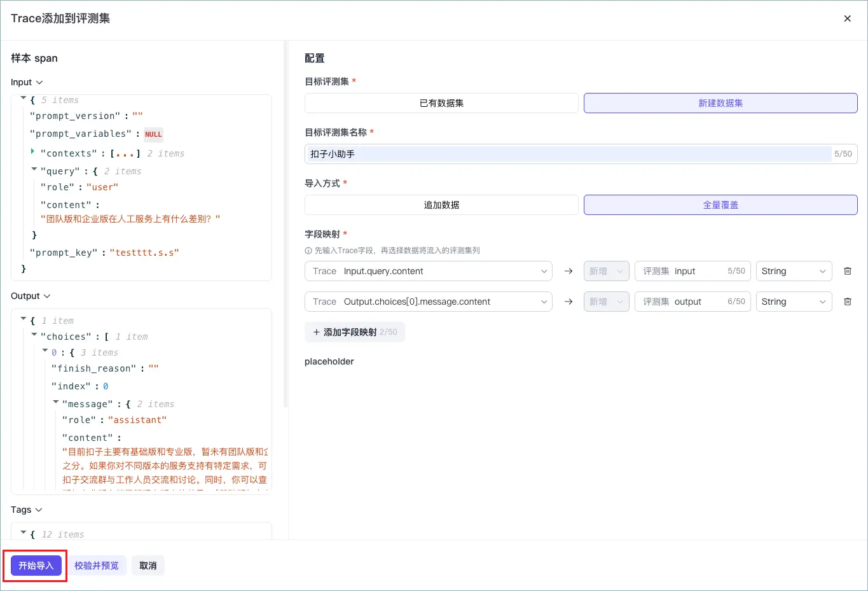Edit the 评测集 input column name

693,271
